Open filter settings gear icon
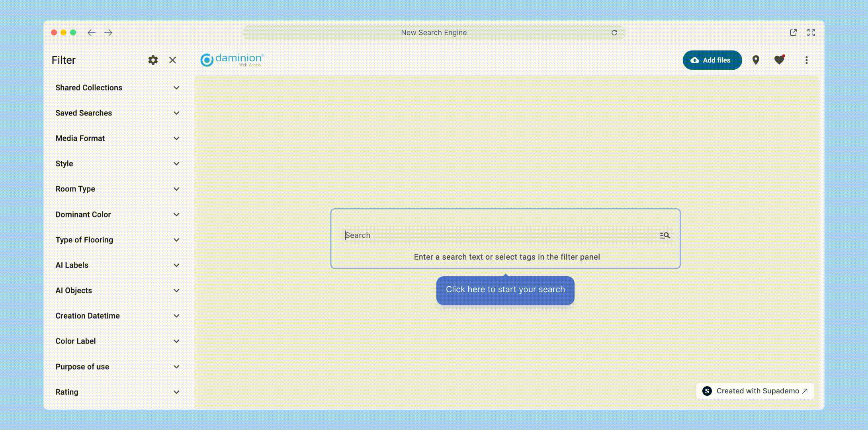 tap(153, 60)
